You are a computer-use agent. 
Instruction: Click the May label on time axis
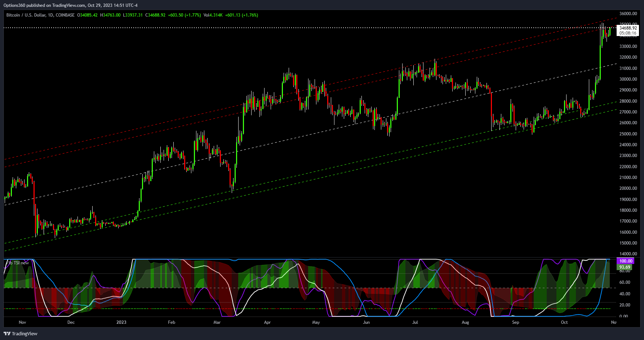pos(316,322)
